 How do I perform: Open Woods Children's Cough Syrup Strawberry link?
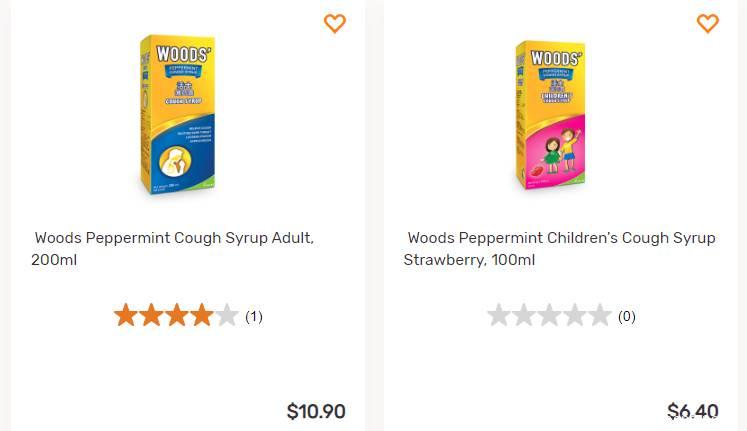click(x=560, y=249)
